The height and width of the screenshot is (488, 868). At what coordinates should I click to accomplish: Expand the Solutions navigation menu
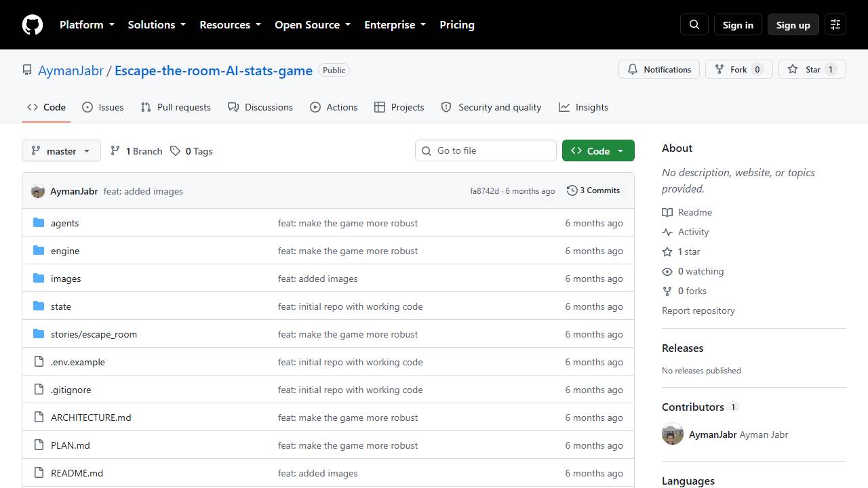[x=157, y=24]
